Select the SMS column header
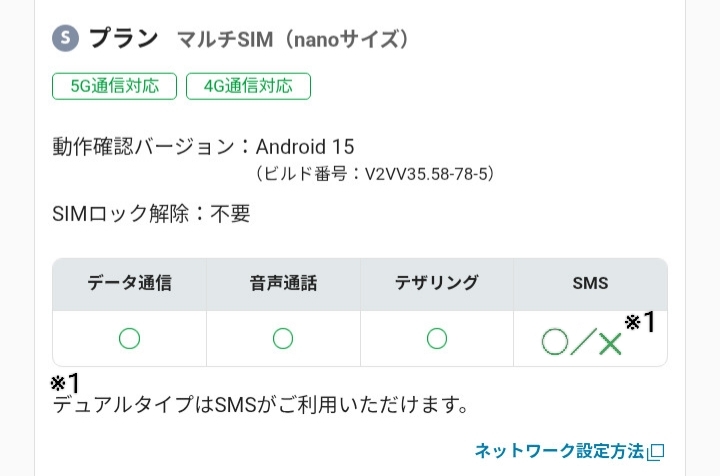The height and width of the screenshot is (476, 720). [x=590, y=283]
